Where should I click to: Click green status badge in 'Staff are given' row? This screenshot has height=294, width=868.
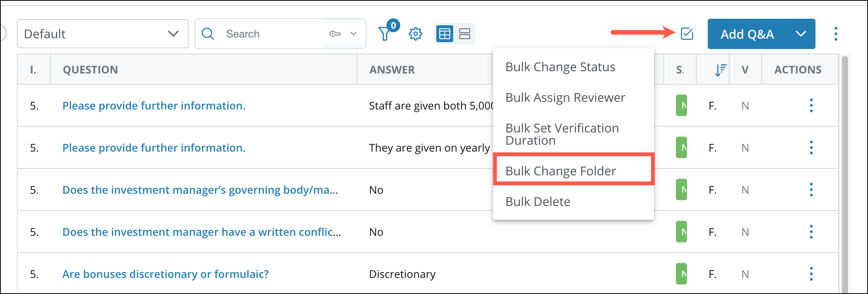[681, 105]
